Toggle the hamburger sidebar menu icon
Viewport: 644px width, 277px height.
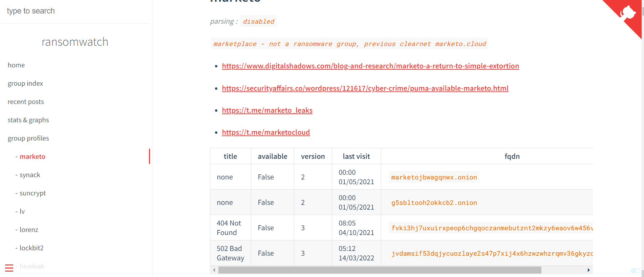[x=9, y=268]
